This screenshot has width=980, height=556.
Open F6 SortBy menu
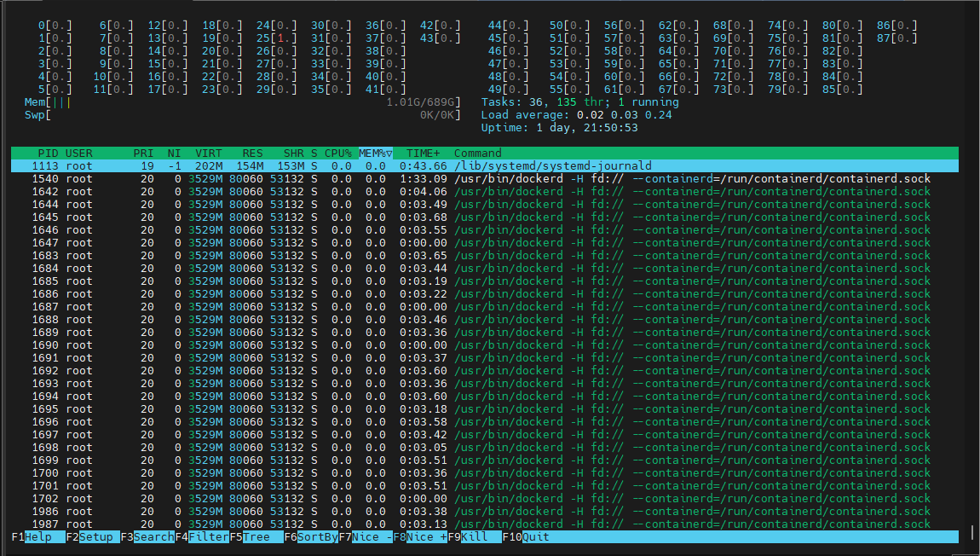coord(311,536)
